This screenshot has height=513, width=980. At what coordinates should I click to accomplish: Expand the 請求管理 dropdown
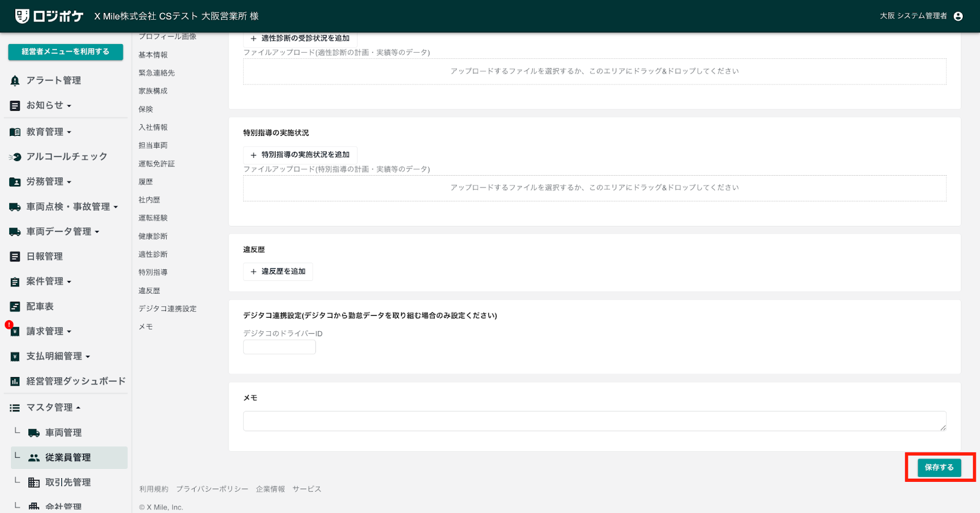[x=48, y=331]
